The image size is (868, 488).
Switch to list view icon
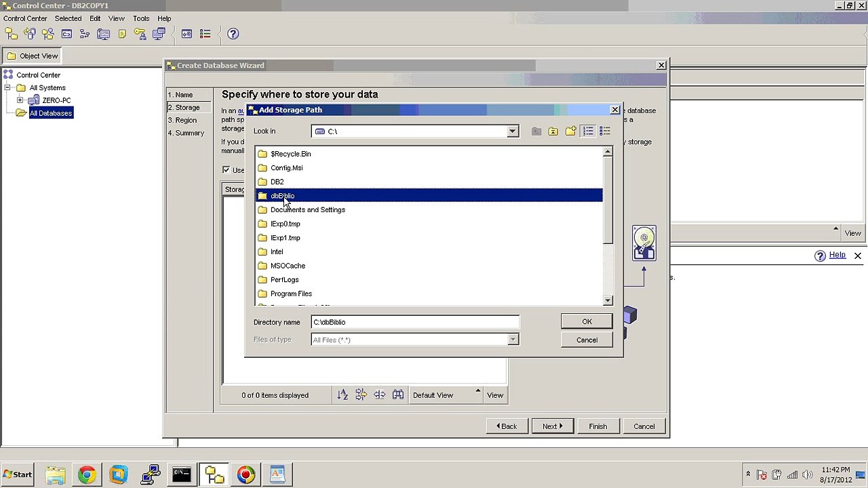point(588,131)
